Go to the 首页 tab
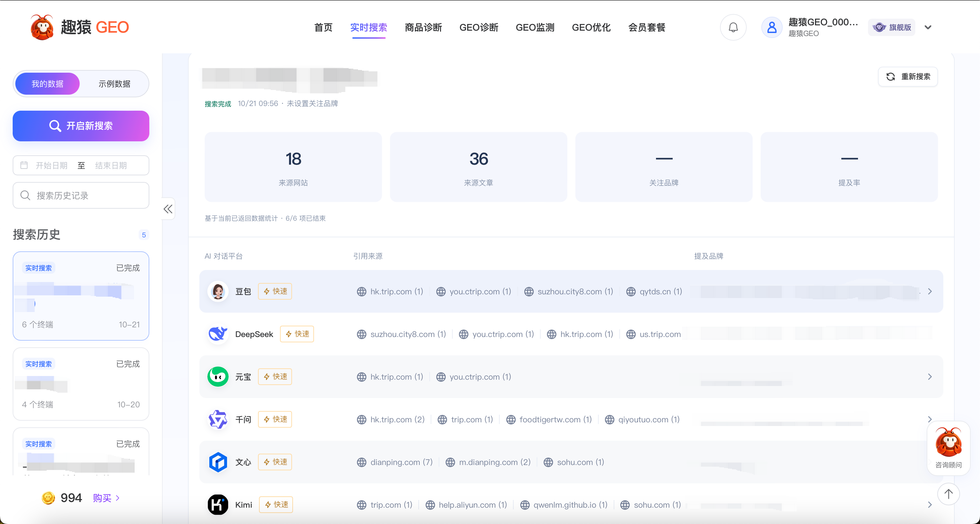Screen dimensions: 980x524 [x=323, y=27]
